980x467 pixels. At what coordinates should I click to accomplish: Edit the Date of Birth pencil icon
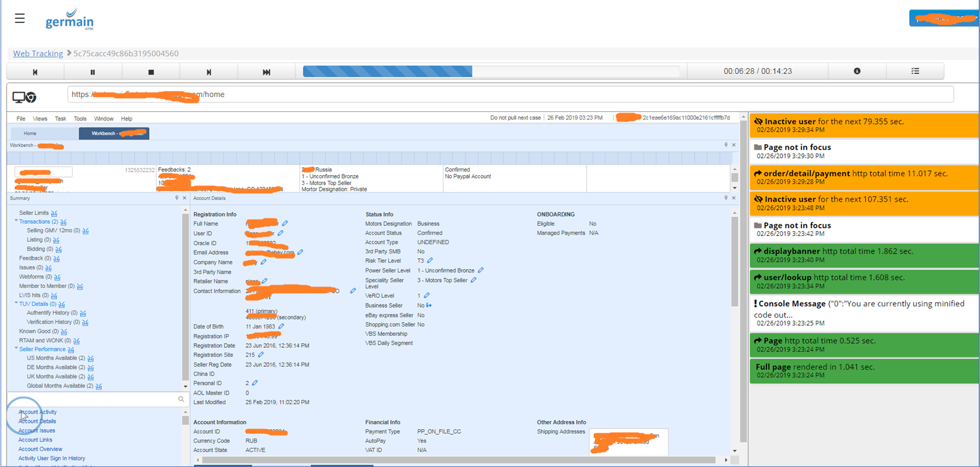click(x=282, y=326)
